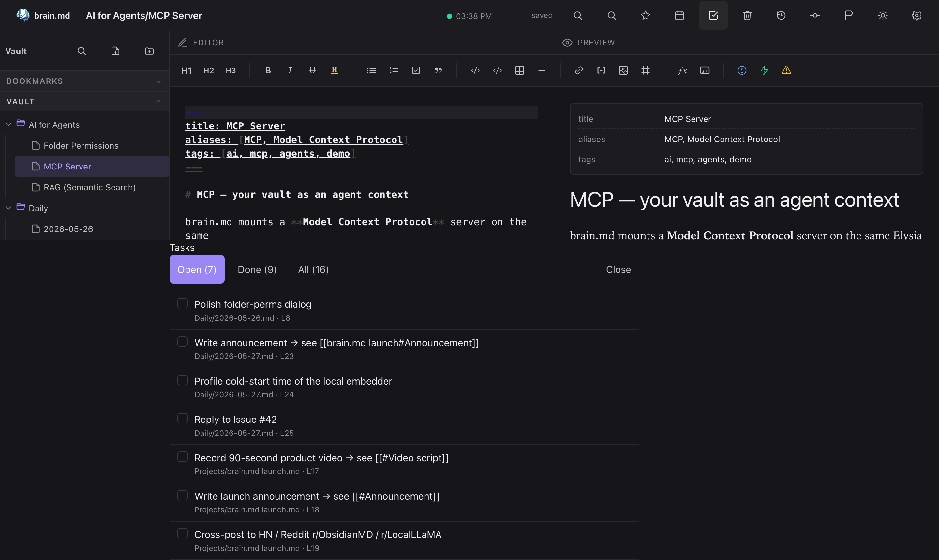The height and width of the screenshot is (560, 939).
Task: Open the graph commit icon in header
Action: click(x=815, y=15)
